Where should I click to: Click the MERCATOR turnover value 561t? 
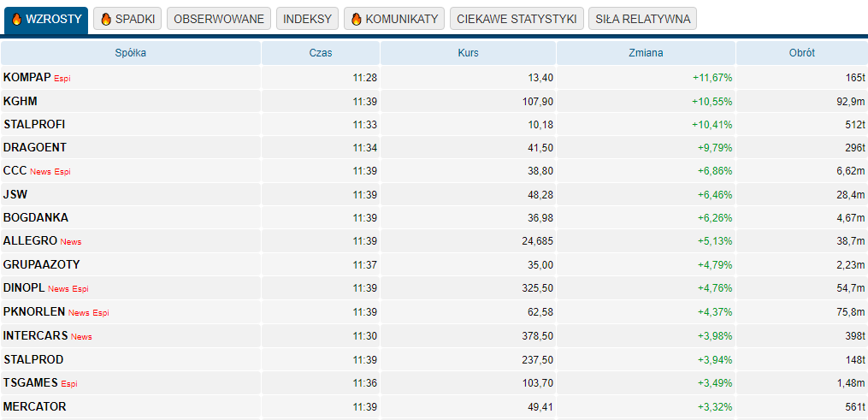[x=855, y=407]
